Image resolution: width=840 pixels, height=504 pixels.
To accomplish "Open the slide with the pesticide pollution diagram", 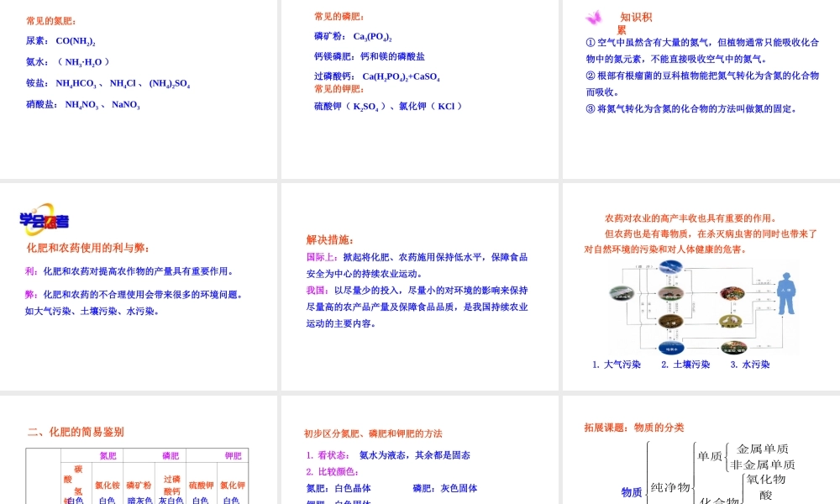I will (x=701, y=286).
